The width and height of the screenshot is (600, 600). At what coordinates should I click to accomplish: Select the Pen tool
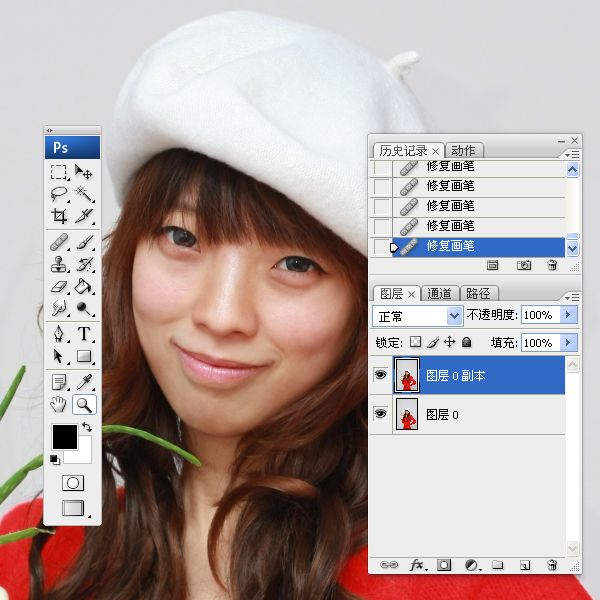(x=59, y=334)
